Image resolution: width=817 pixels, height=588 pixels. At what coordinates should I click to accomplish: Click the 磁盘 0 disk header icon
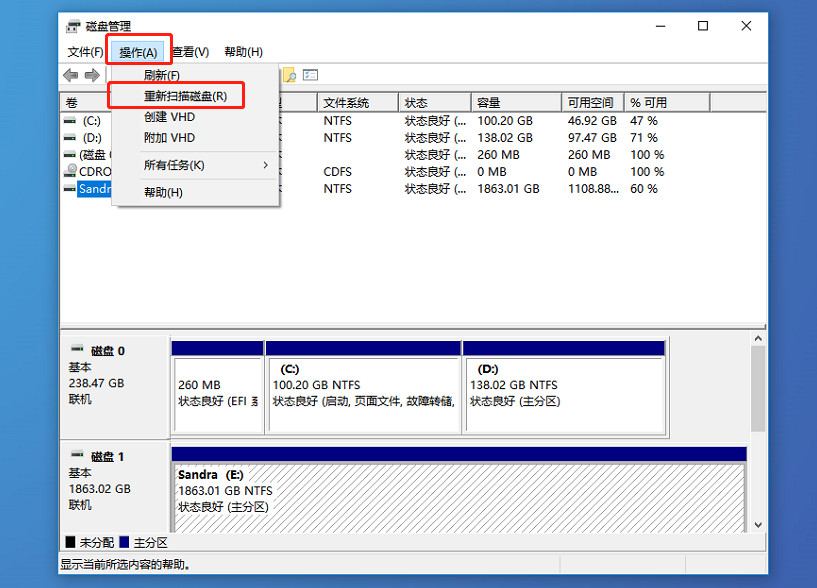tap(77, 350)
